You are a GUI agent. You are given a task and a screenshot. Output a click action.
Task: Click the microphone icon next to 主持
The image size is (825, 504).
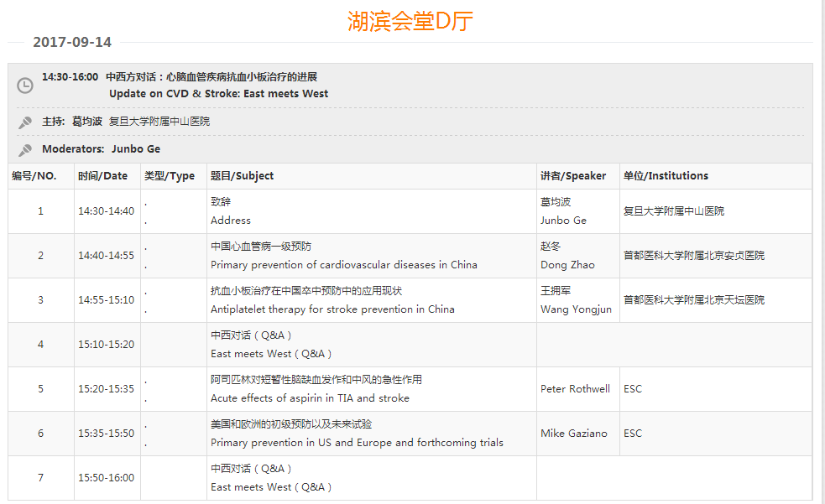click(x=24, y=122)
